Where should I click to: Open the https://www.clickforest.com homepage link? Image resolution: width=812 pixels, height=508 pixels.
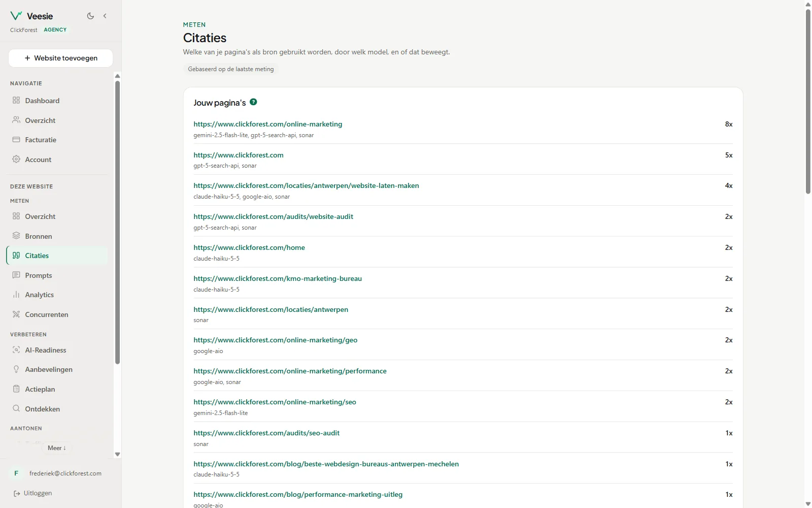pos(239,155)
